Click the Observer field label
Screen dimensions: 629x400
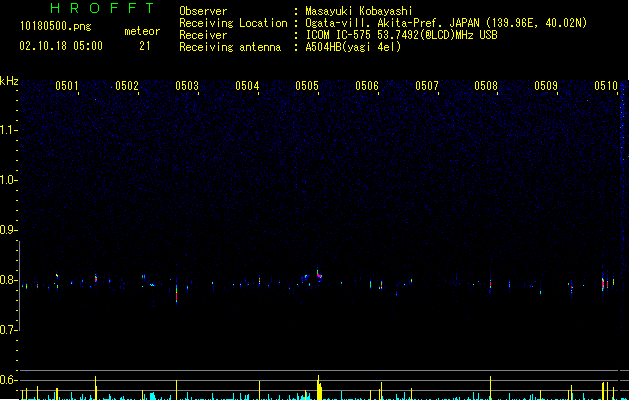pos(203,11)
